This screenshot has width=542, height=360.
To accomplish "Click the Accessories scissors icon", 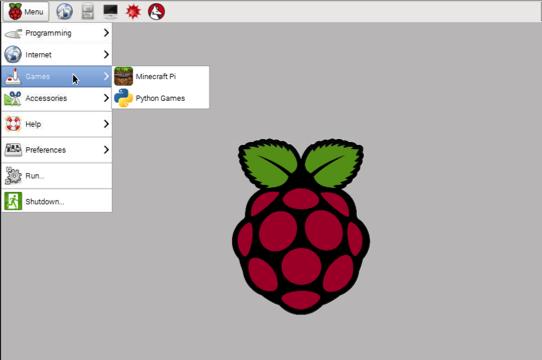I will [x=13, y=98].
